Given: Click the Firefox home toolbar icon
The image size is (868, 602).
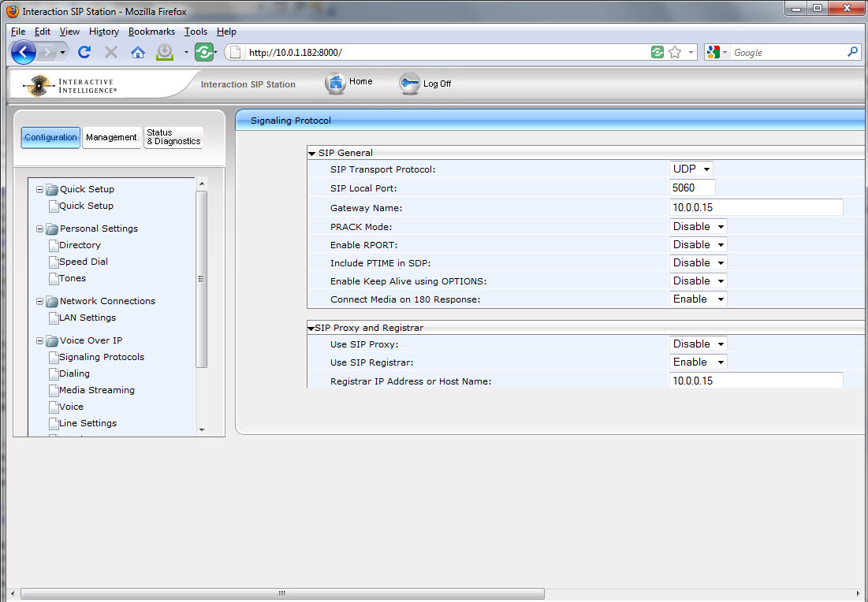Looking at the screenshot, I should 138,53.
